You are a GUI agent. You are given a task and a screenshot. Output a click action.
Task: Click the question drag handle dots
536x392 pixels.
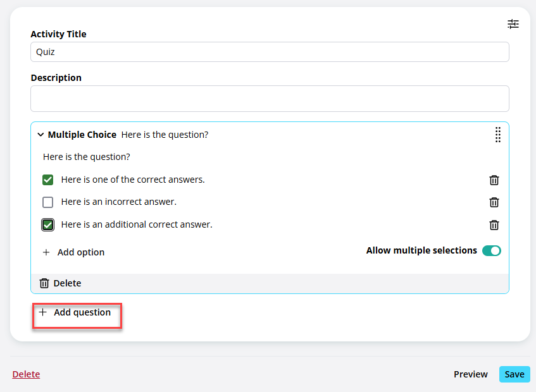(497, 135)
